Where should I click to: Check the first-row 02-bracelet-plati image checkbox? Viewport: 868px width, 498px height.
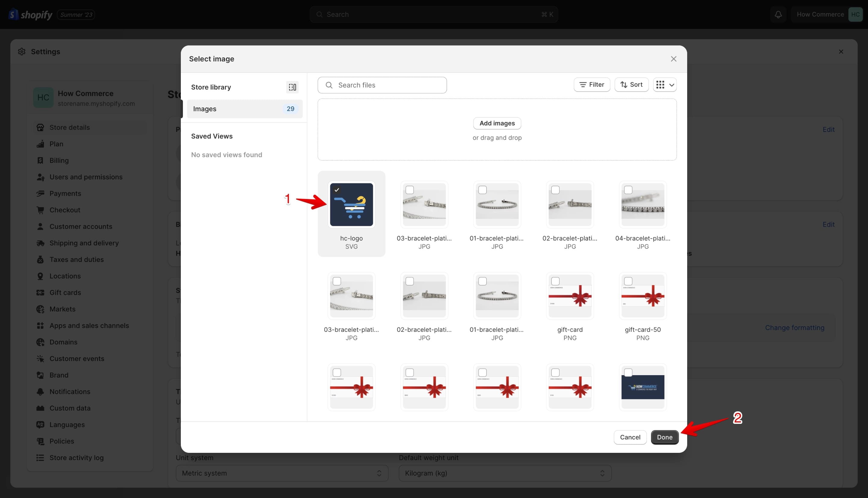[x=555, y=190]
